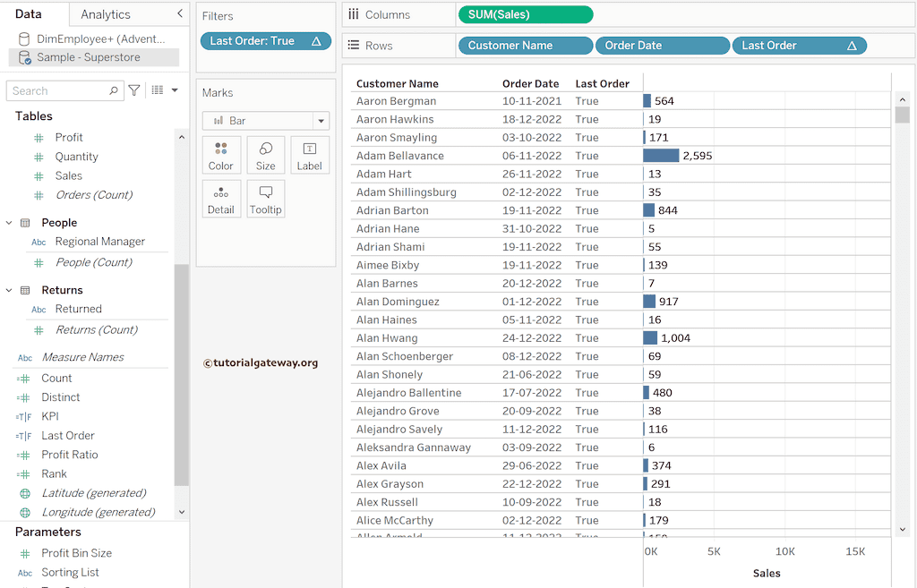917x588 pixels.
Task: Select the Quantity field
Action: click(x=77, y=157)
